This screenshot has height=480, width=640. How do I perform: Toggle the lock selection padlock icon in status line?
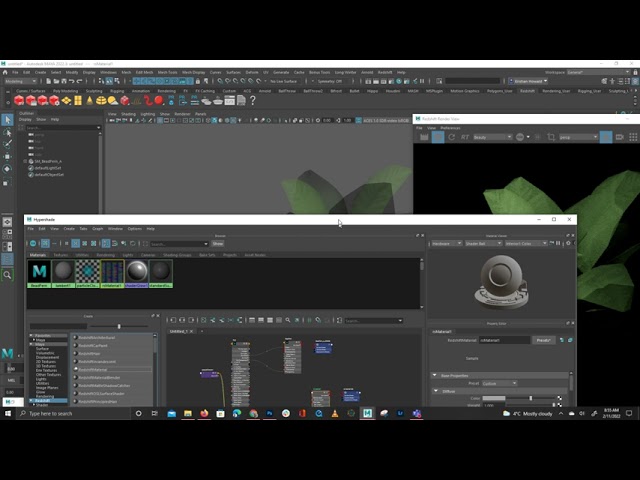point(198,81)
